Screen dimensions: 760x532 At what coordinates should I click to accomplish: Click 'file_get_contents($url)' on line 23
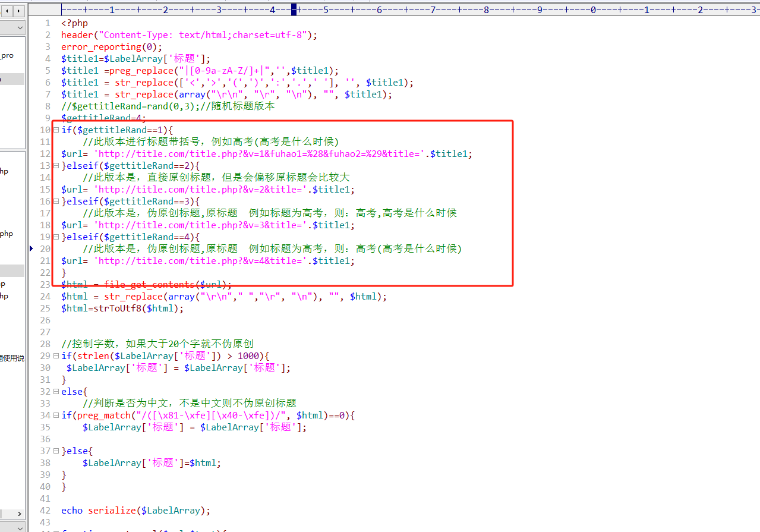(166, 284)
